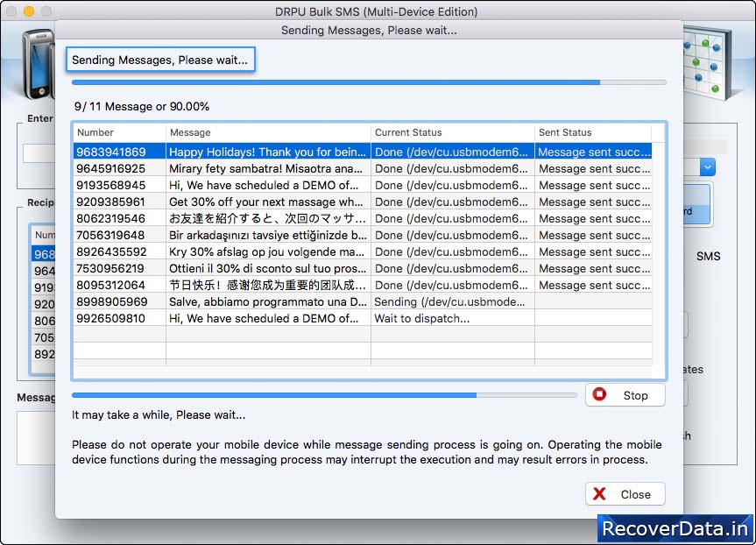The image size is (756, 545).
Task: Click the red stop icon
Action: [x=599, y=394]
